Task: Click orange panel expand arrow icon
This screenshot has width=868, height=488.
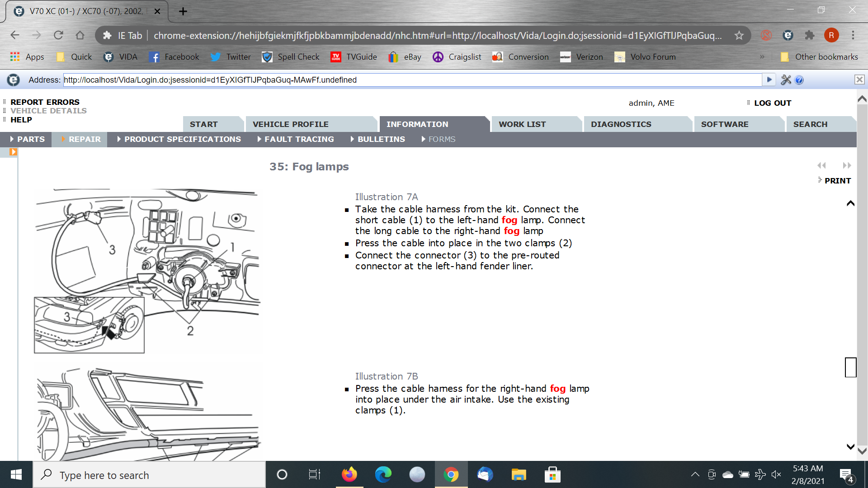Action: (x=13, y=152)
